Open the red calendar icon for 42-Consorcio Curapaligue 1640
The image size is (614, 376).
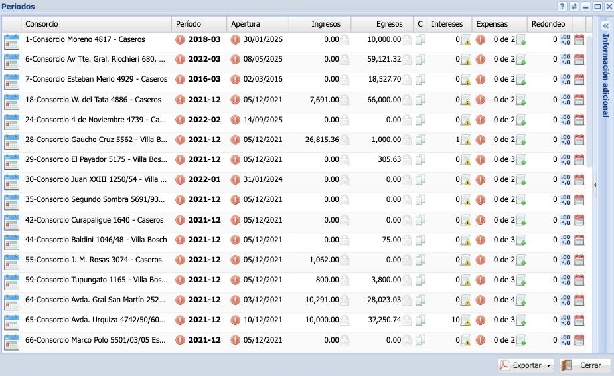click(x=579, y=220)
